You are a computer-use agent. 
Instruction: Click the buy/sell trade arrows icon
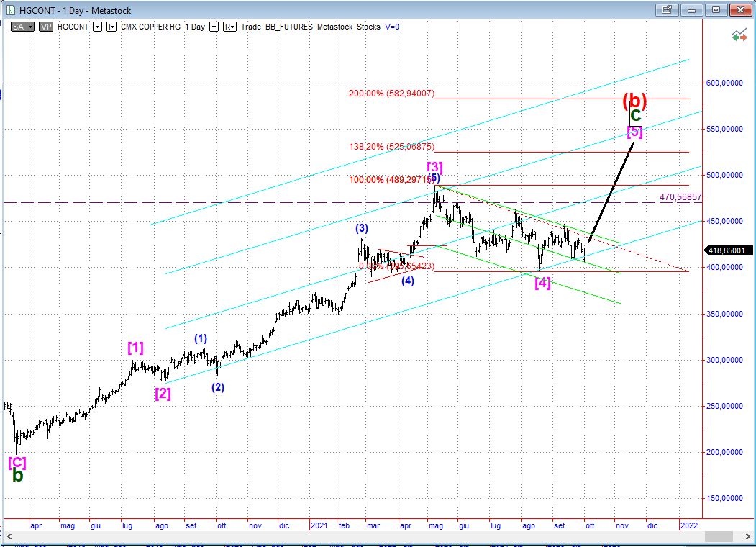pyautogui.click(x=739, y=35)
